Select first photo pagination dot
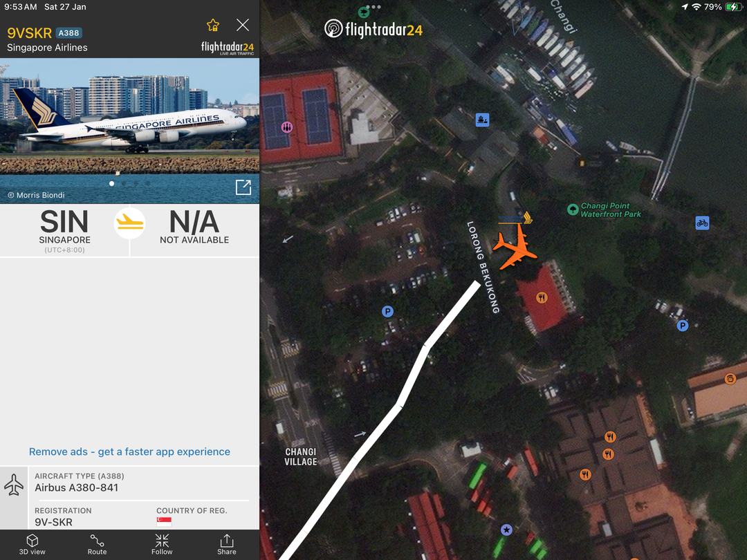This screenshot has height=560, width=747. pos(111,183)
